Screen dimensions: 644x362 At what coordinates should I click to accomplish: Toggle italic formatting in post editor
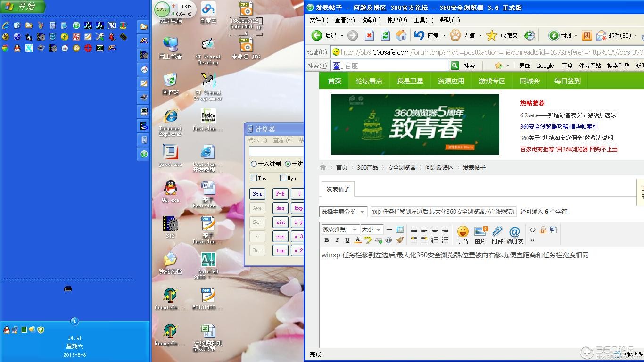pos(337,240)
